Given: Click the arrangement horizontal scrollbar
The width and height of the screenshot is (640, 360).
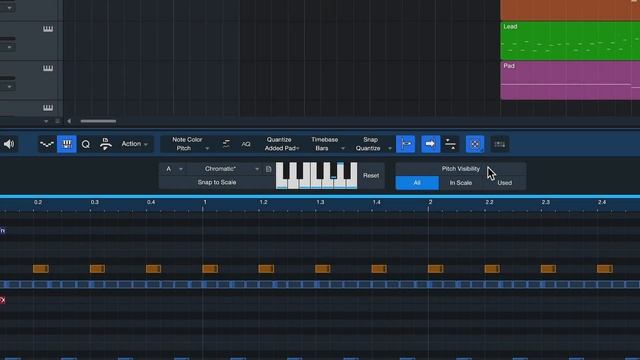Looking at the screenshot, I should (x=98, y=121).
